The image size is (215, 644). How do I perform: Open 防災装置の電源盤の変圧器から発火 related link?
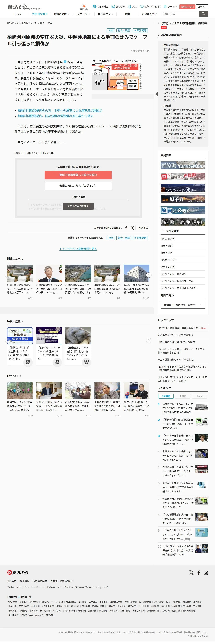56,116
